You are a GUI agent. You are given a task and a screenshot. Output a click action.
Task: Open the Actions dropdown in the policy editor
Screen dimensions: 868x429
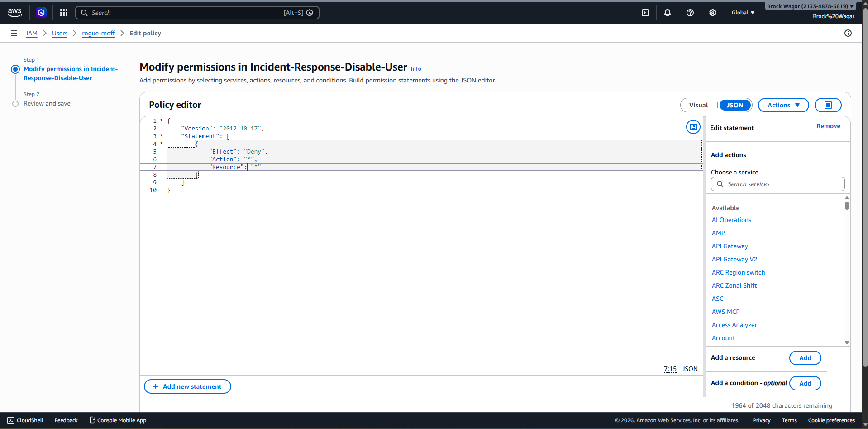(783, 105)
